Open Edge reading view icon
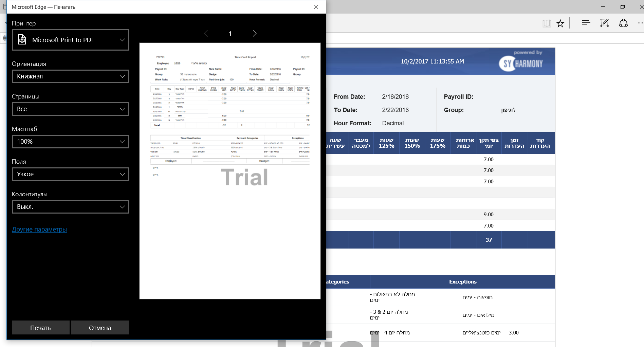The height and width of the screenshot is (347, 644). [x=547, y=23]
